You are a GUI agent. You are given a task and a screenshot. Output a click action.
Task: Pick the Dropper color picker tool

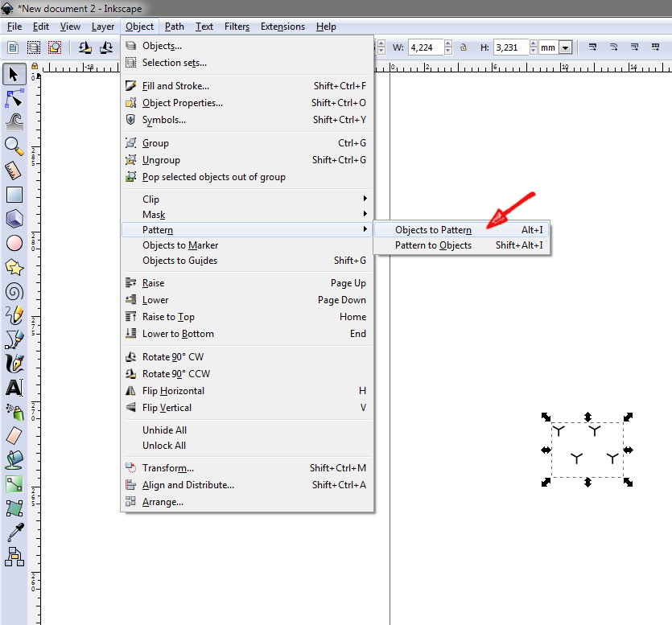click(x=14, y=532)
